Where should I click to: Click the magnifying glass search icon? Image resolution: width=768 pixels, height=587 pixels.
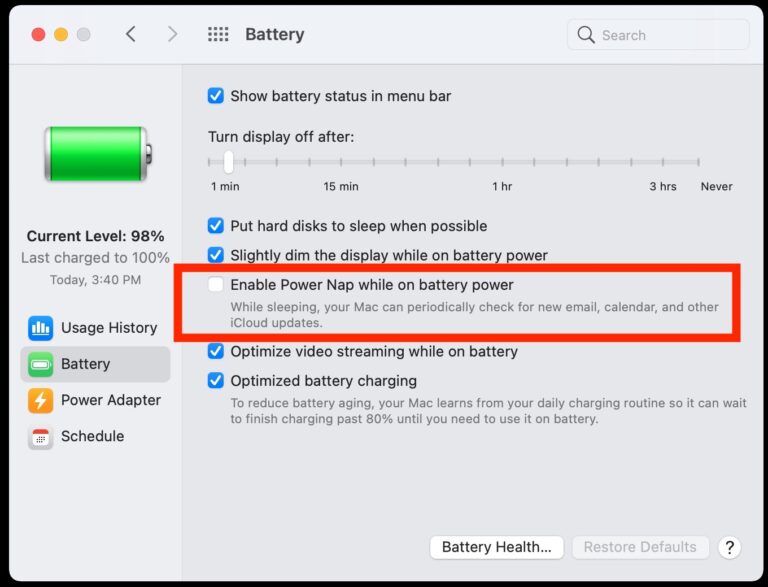coord(586,35)
